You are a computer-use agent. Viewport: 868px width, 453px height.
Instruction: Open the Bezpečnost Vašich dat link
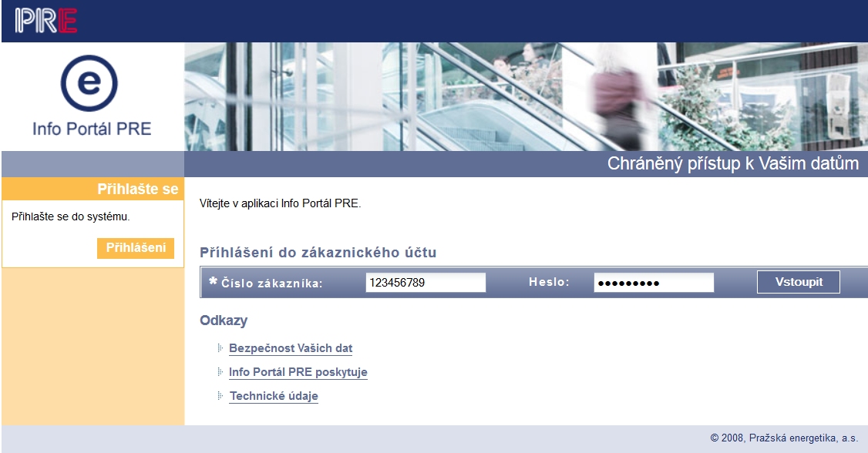click(x=291, y=348)
